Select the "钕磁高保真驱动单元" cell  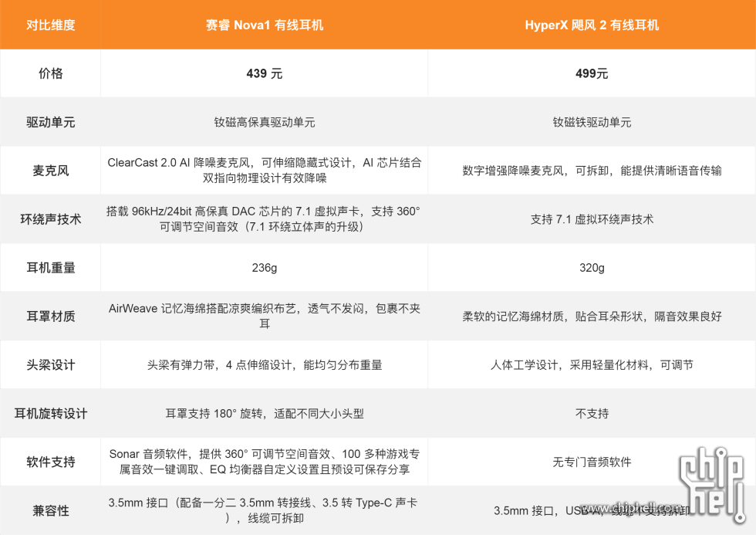264,122
